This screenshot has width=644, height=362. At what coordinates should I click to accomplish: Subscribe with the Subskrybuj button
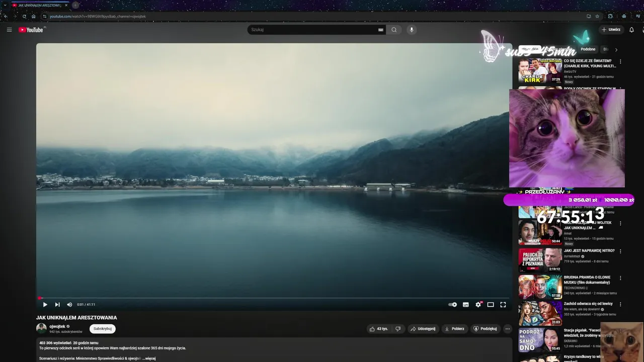tap(103, 329)
